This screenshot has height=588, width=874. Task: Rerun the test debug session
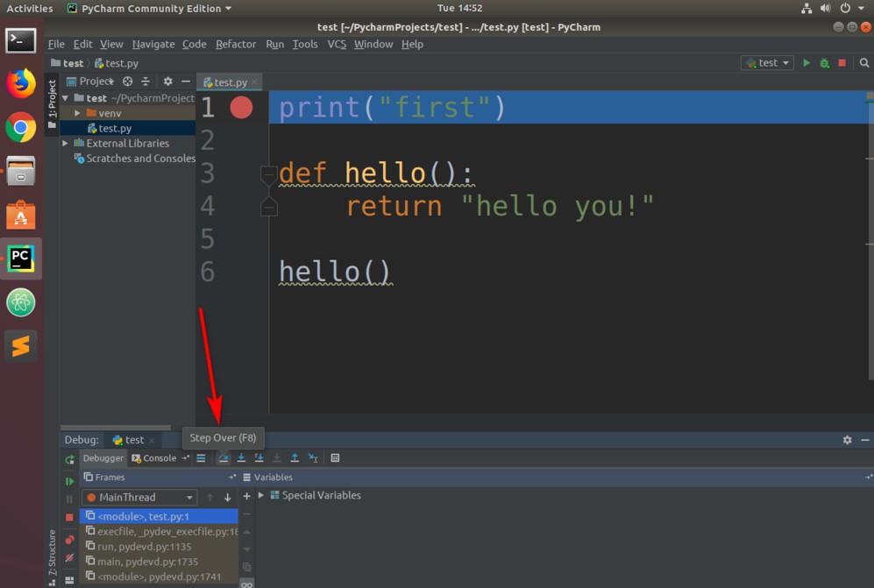69,460
